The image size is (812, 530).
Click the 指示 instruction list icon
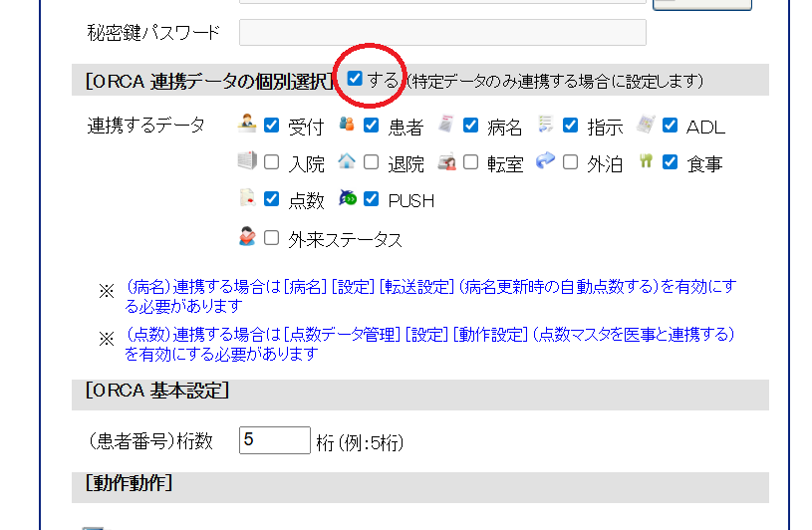[x=545, y=125]
